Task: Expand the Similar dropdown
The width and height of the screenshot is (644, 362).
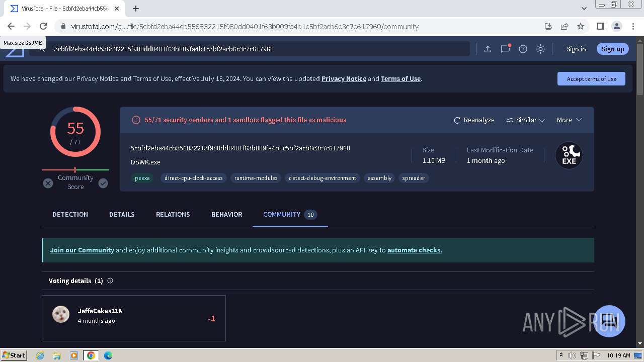Action: coord(525,120)
